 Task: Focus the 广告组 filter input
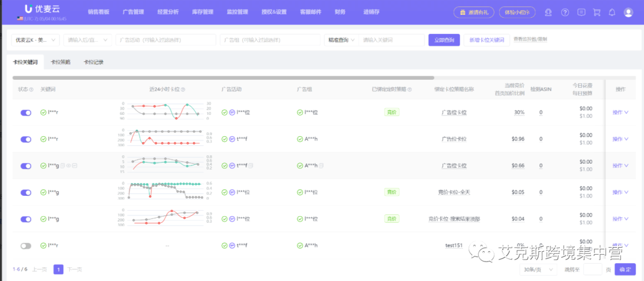click(270, 40)
